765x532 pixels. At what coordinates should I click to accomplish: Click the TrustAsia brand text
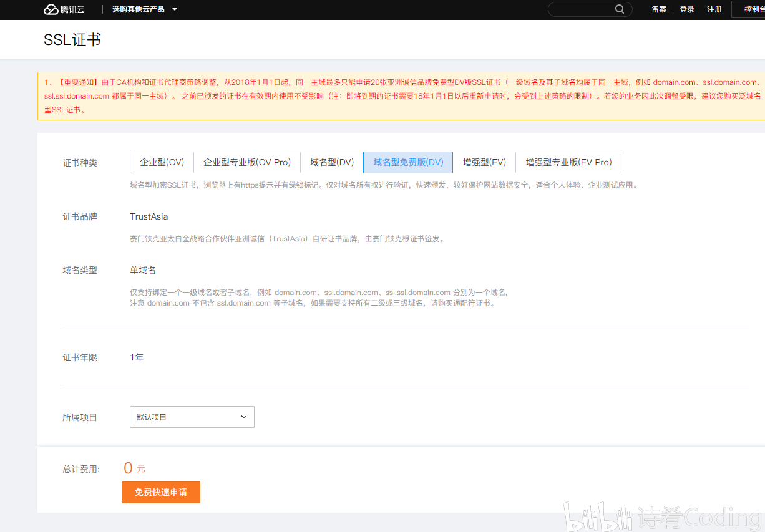coord(149,216)
